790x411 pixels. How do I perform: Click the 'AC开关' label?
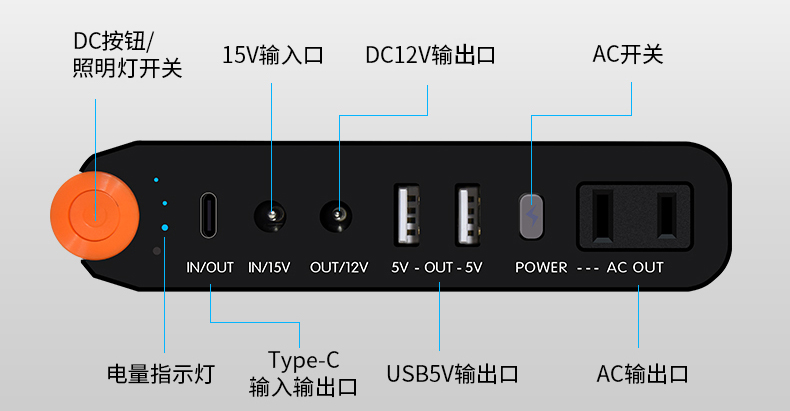tap(628, 54)
